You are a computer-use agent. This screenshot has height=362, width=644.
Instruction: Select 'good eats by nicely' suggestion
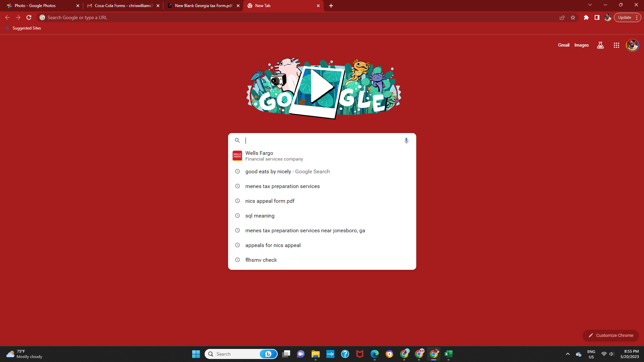coord(322,172)
